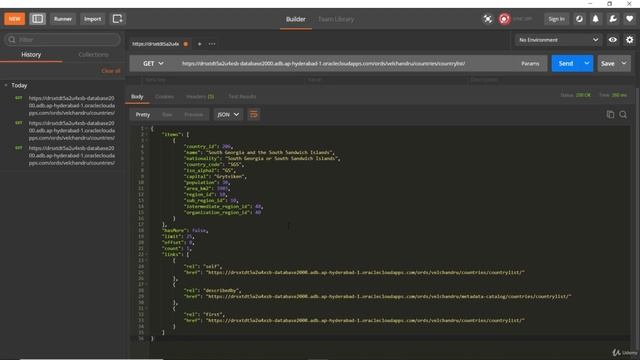
Task: Click the "hasMore": false line
Action: pyautogui.click(x=185, y=230)
